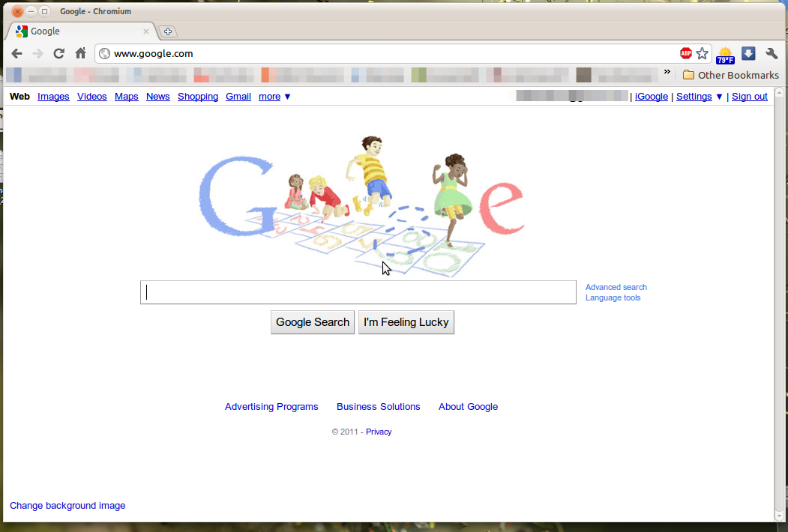Image resolution: width=788 pixels, height=532 pixels.
Task: Switch to the Images search tab
Action: [53, 97]
